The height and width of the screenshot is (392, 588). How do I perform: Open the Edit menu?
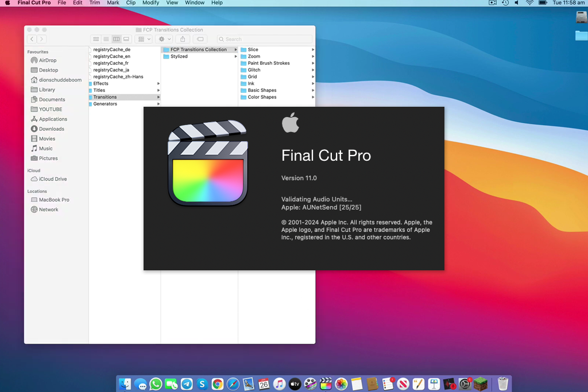(78, 3)
